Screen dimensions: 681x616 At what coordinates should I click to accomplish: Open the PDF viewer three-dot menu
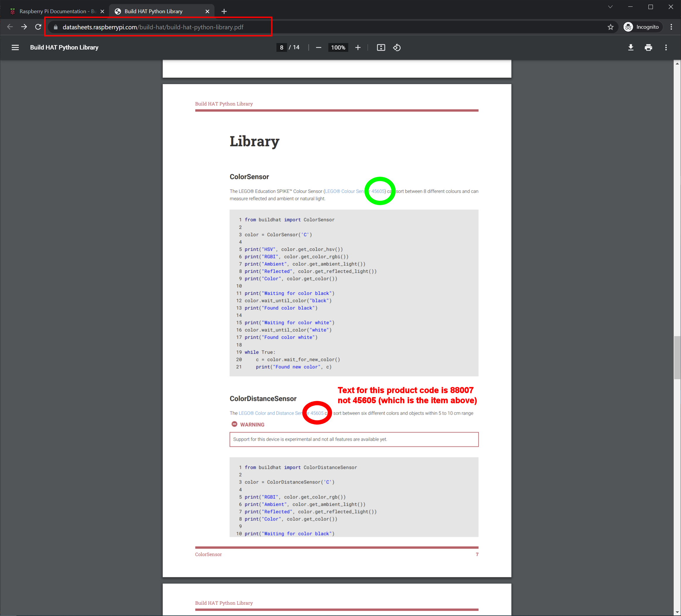666,47
